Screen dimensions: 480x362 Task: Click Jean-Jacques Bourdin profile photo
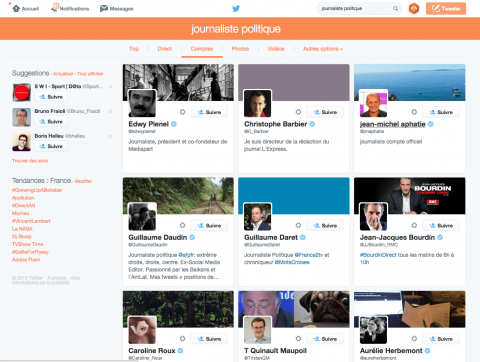[x=373, y=217]
